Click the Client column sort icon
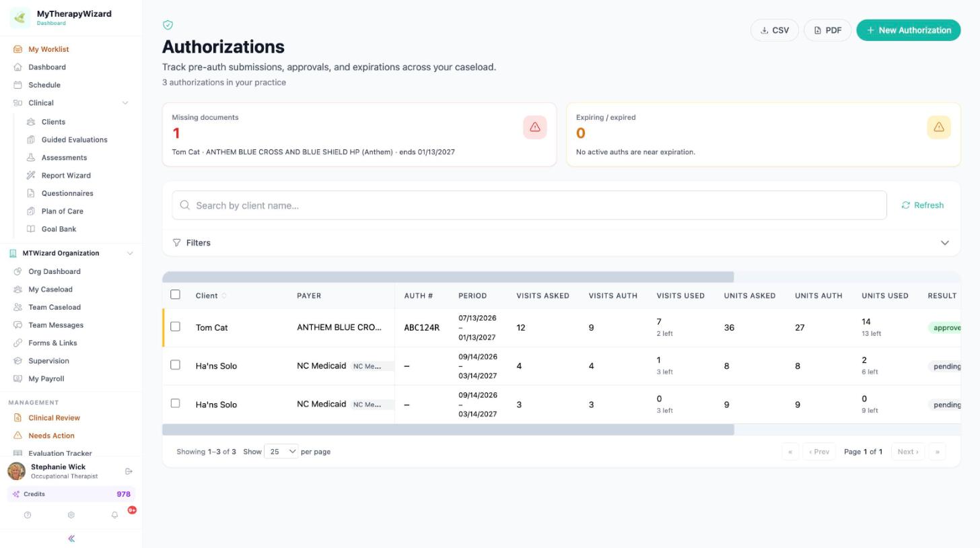 point(224,296)
